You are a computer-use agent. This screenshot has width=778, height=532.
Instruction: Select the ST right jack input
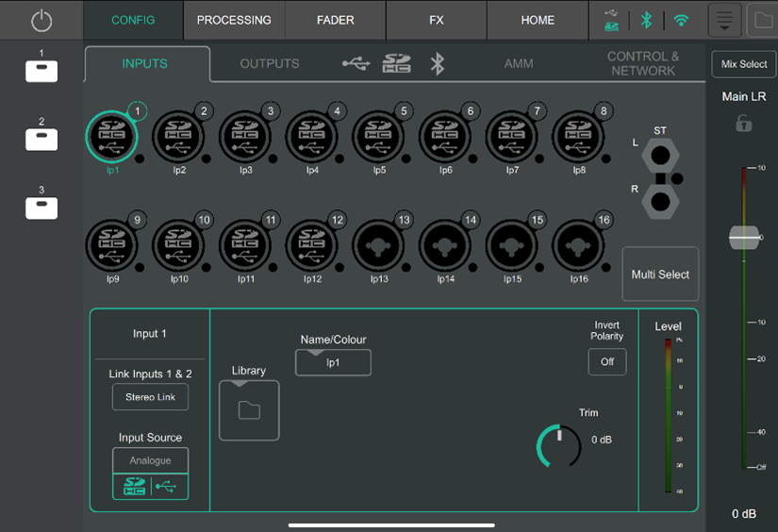[x=660, y=202]
